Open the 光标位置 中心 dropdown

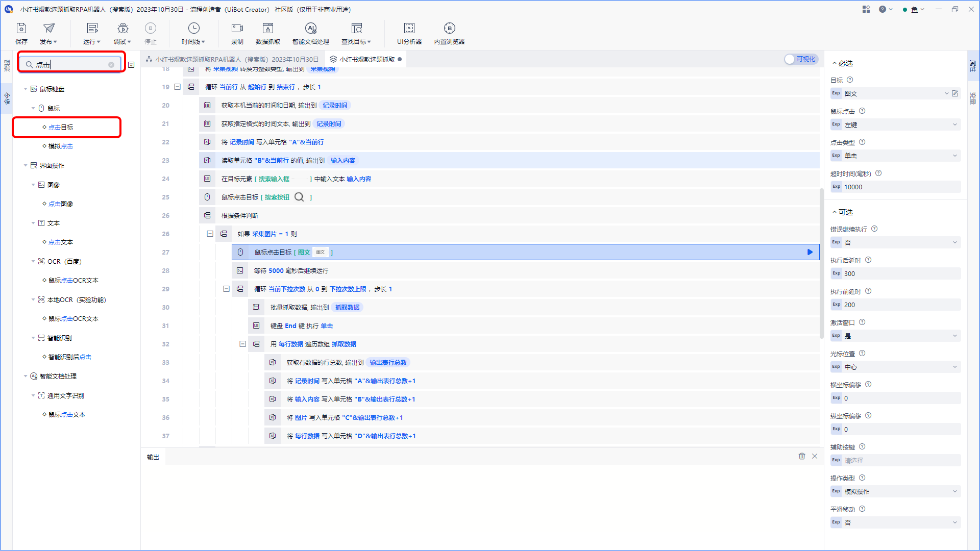click(896, 367)
